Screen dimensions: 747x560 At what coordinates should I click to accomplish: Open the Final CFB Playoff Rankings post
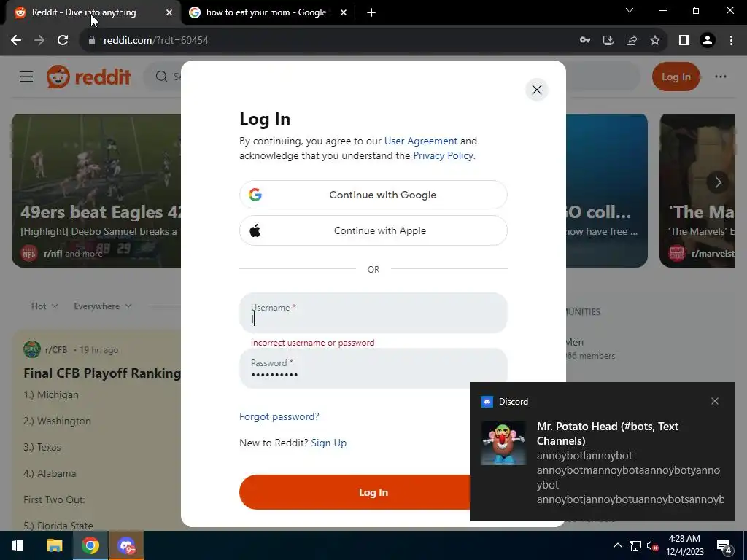pyautogui.click(x=102, y=373)
